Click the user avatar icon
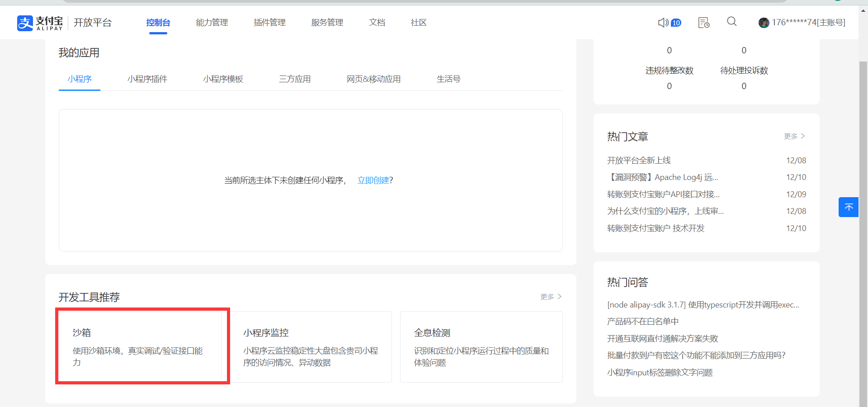Image resolution: width=868 pixels, height=407 pixels. 764,23
